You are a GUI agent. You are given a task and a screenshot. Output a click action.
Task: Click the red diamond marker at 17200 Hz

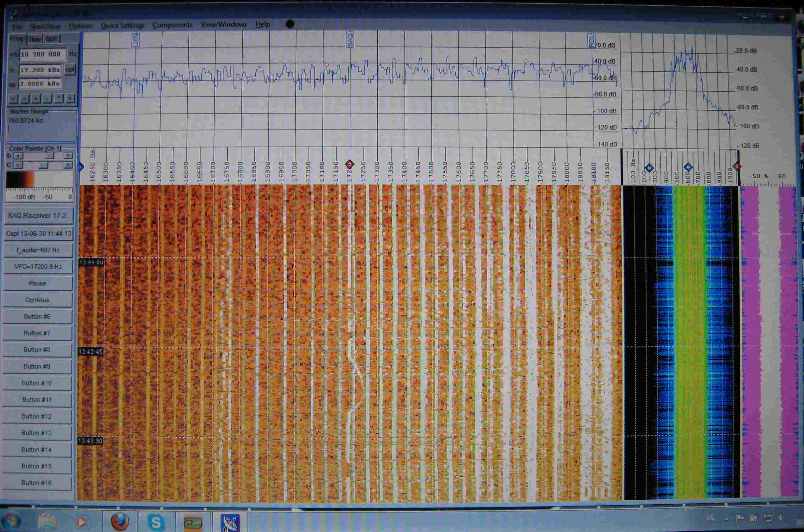pos(349,164)
